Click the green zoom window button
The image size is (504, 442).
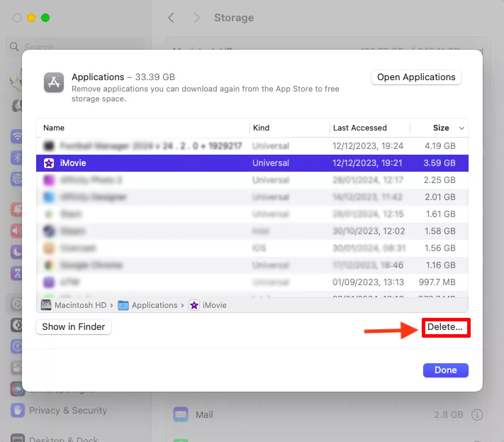pyautogui.click(x=45, y=18)
